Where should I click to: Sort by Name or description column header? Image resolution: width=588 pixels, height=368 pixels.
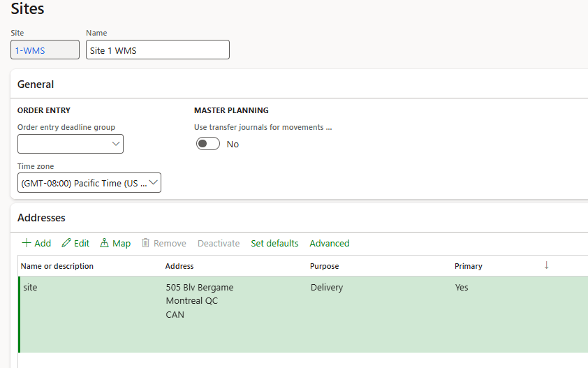click(57, 266)
